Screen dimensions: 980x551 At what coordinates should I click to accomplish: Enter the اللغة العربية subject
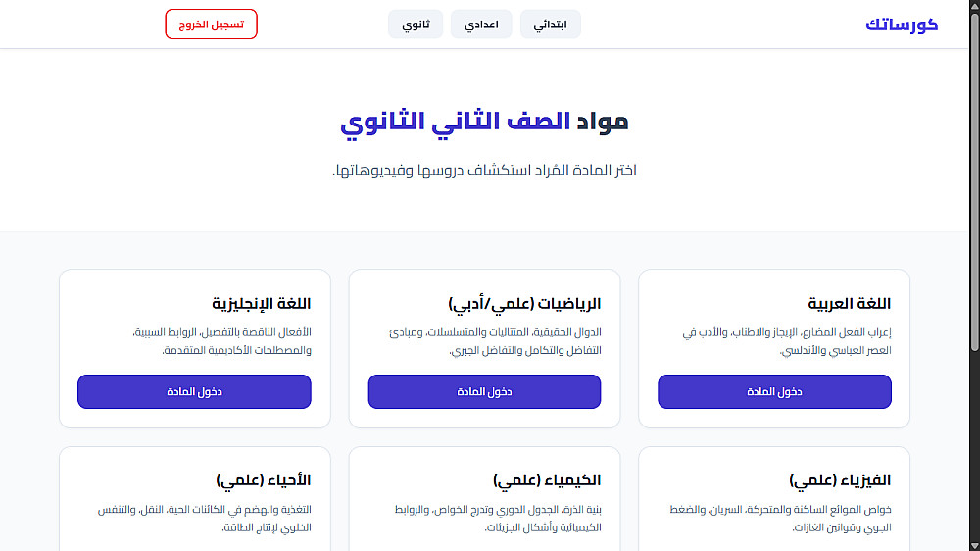(x=774, y=391)
